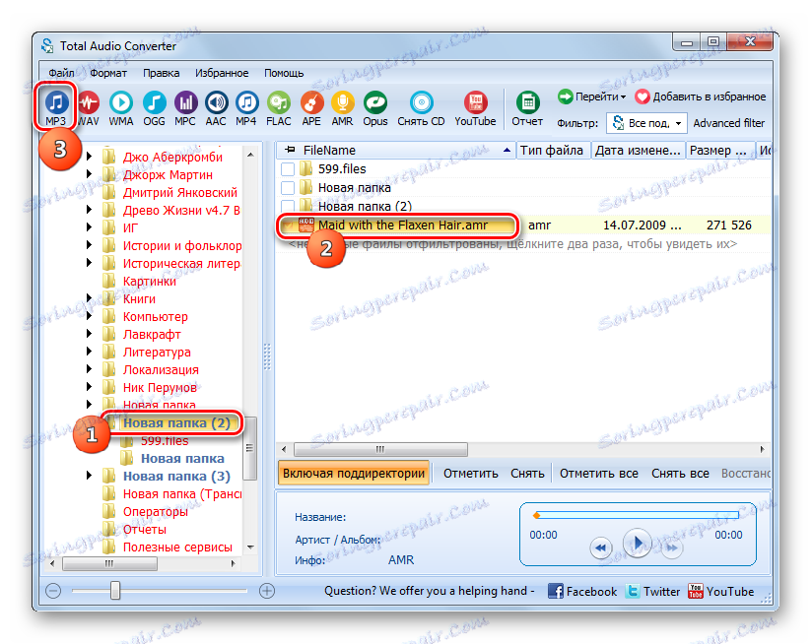Open the Фильтр Все под. combo box
The height and width of the screenshot is (644, 812).
pyautogui.click(x=646, y=123)
